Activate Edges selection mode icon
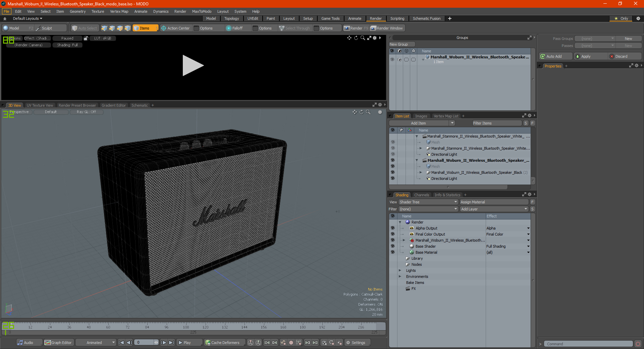Image resolution: width=644 pixels, height=349 pixels. [x=112, y=28]
